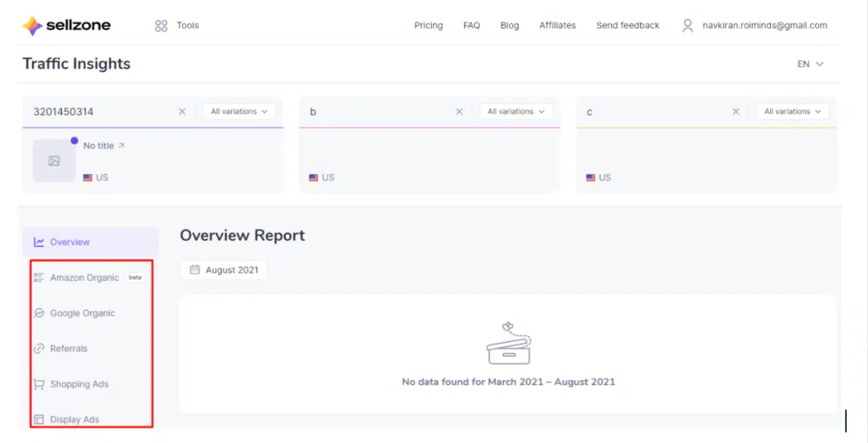
Task: Click the Google Organic icon
Action: [x=39, y=313]
